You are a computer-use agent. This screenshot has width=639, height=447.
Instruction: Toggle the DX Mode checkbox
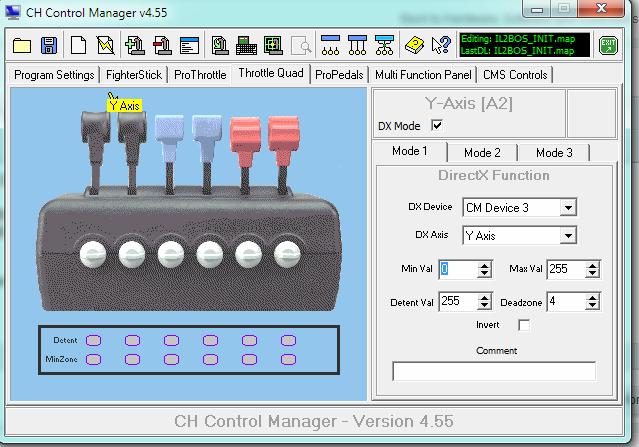[437, 126]
